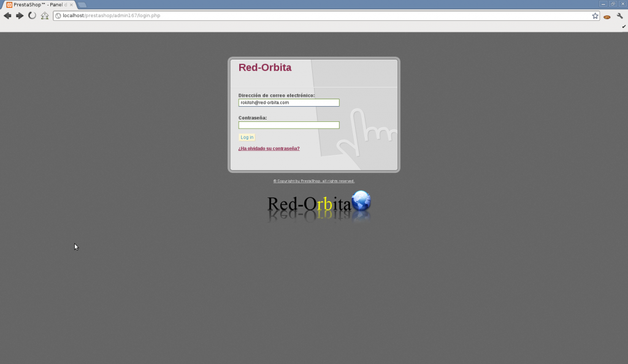Click the PrestaShop favicon on the tab
The height and width of the screenshot is (364, 628).
pyautogui.click(x=9, y=5)
